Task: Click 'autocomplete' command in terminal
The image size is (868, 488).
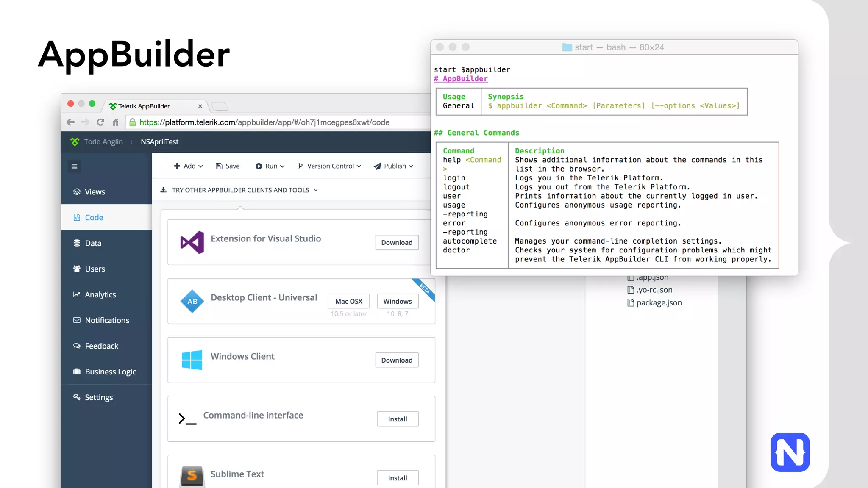Action: point(470,241)
